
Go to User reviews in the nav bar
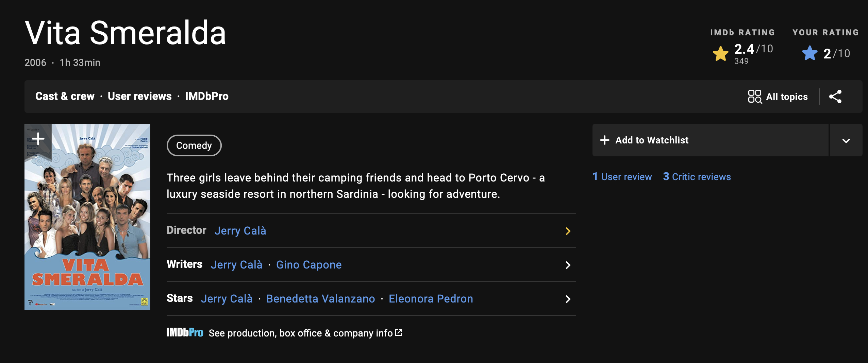click(x=140, y=96)
